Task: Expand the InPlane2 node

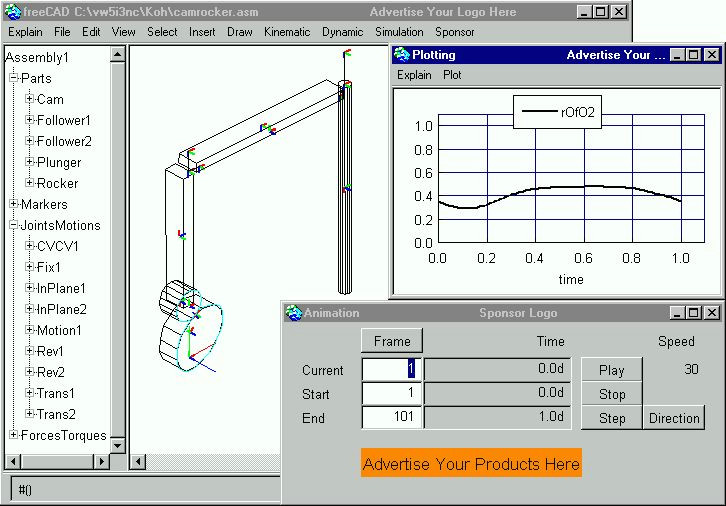Action: point(29,308)
